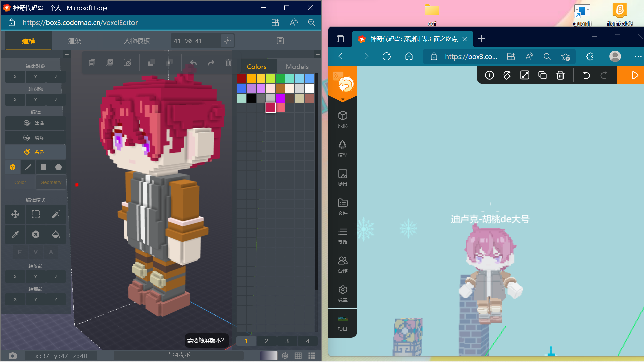Pick the crimson red color swatch
The image size is (644, 362).
click(271, 108)
